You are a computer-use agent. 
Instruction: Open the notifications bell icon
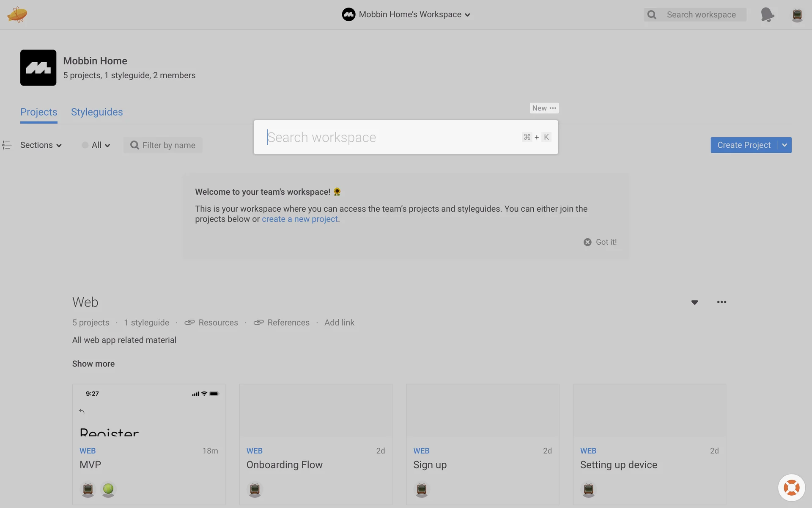pos(767,14)
